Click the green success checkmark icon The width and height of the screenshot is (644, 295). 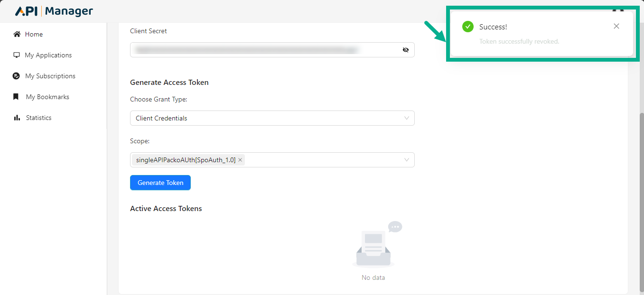point(467,27)
